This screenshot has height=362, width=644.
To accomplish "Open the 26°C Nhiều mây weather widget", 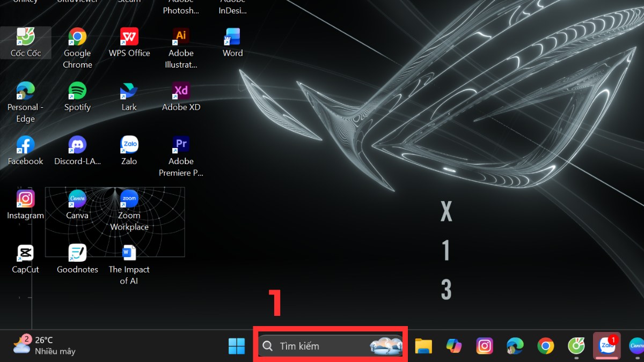I will pos(44,346).
